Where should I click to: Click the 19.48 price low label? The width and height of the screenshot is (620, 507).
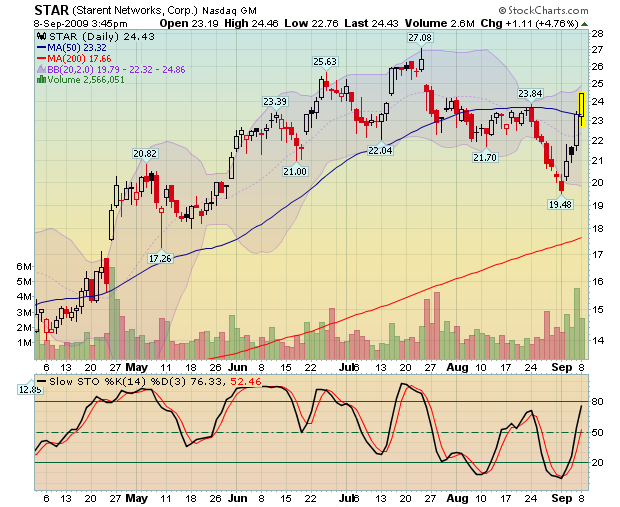pyautogui.click(x=560, y=204)
